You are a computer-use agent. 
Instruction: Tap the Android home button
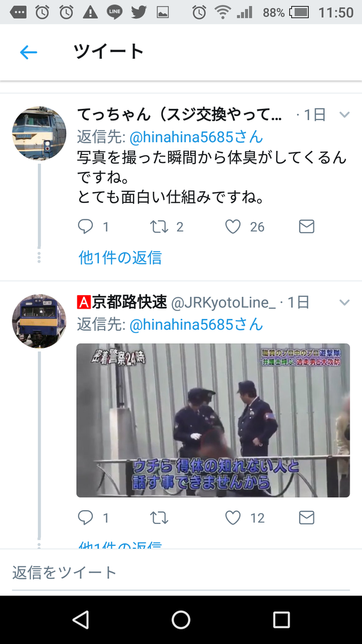[181, 619]
